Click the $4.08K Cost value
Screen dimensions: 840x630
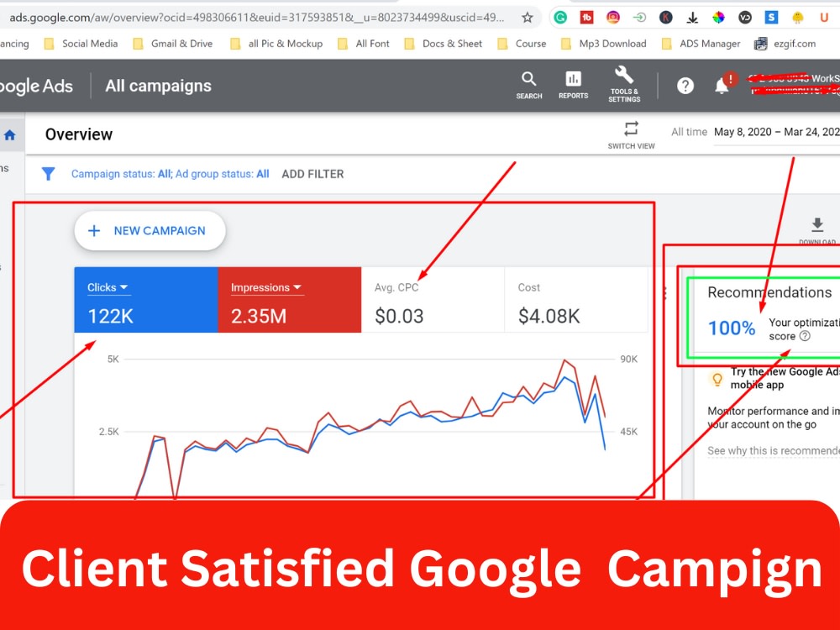(549, 316)
